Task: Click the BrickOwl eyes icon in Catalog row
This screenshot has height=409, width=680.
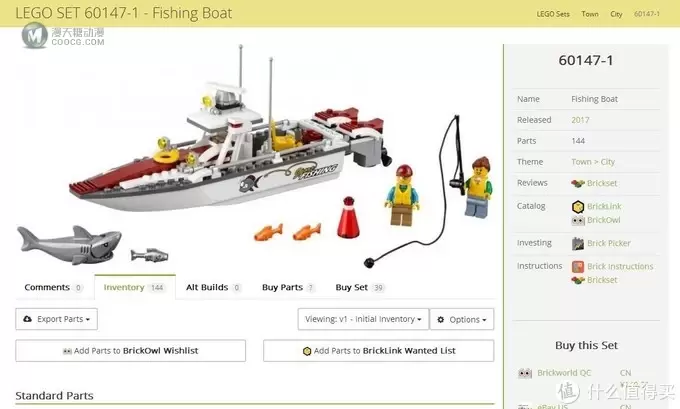Action: 578,220
